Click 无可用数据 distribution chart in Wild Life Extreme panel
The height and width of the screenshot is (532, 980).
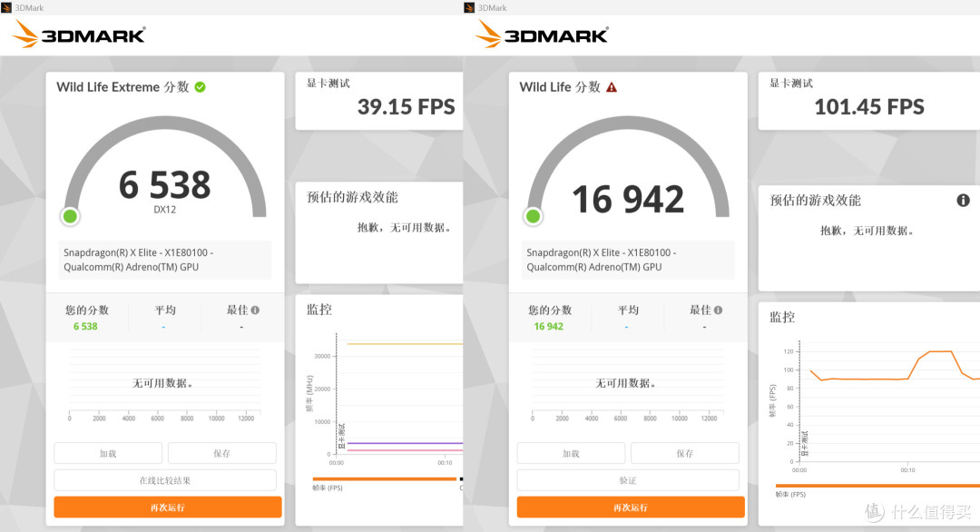pos(163,383)
